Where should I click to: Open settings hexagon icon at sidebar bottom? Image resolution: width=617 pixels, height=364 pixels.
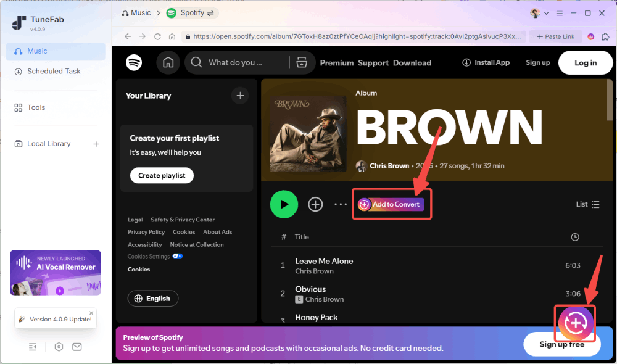[x=59, y=347]
